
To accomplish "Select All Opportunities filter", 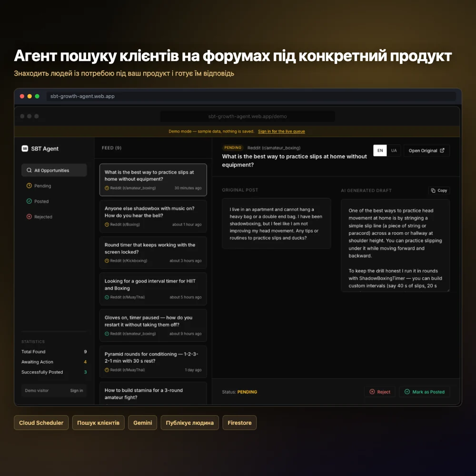I will tap(54, 170).
